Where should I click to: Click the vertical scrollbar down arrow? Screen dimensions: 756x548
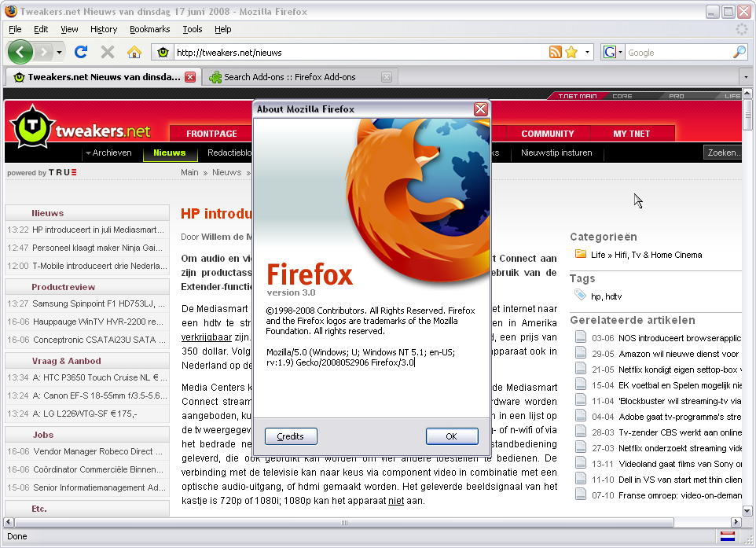click(x=747, y=511)
